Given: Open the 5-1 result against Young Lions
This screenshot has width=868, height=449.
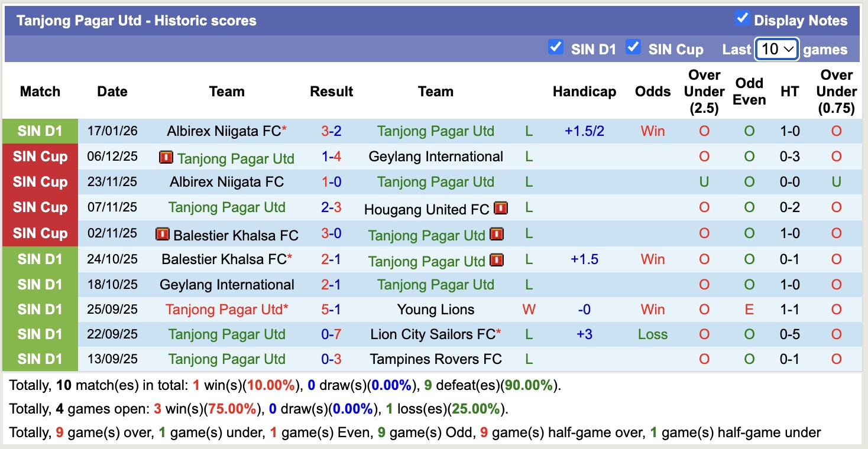Looking at the screenshot, I should [x=331, y=310].
